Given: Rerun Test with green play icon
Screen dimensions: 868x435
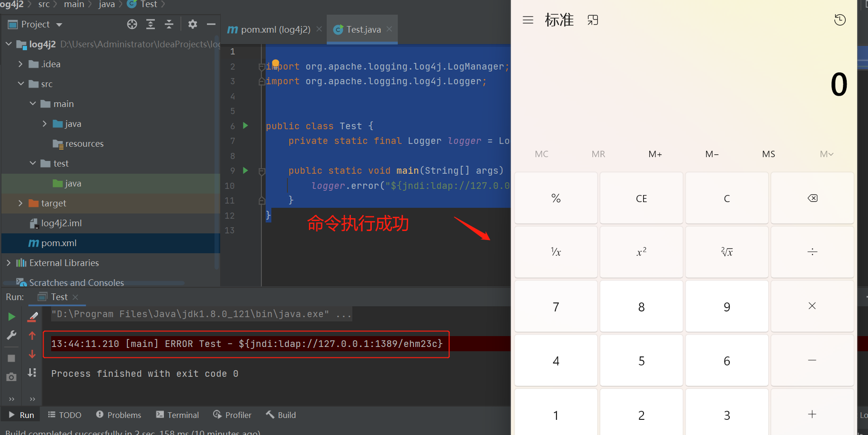Looking at the screenshot, I should (12, 317).
